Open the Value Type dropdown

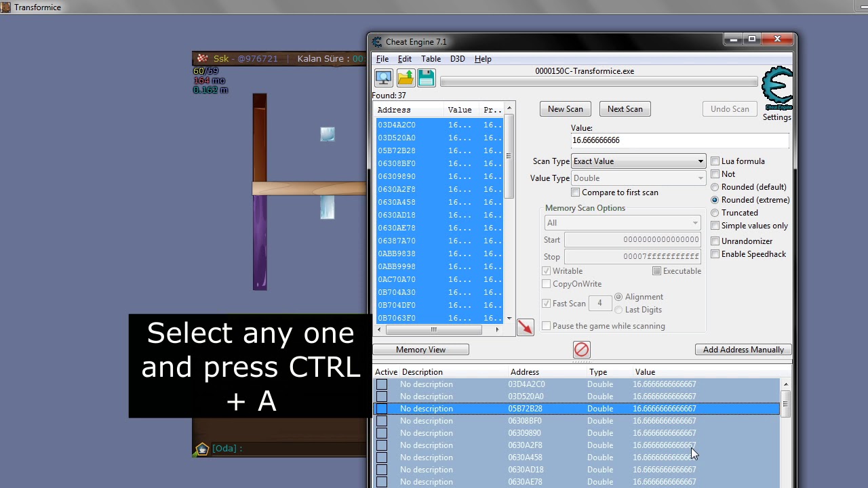638,178
